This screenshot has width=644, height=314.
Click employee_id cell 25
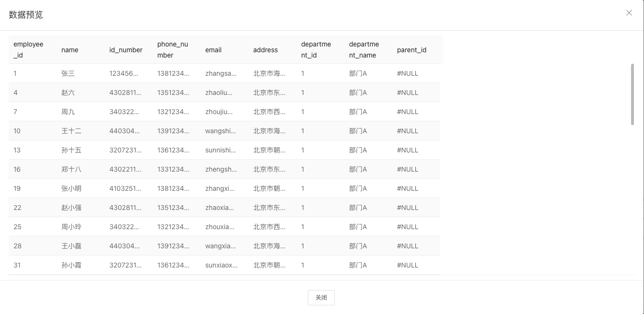17,227
